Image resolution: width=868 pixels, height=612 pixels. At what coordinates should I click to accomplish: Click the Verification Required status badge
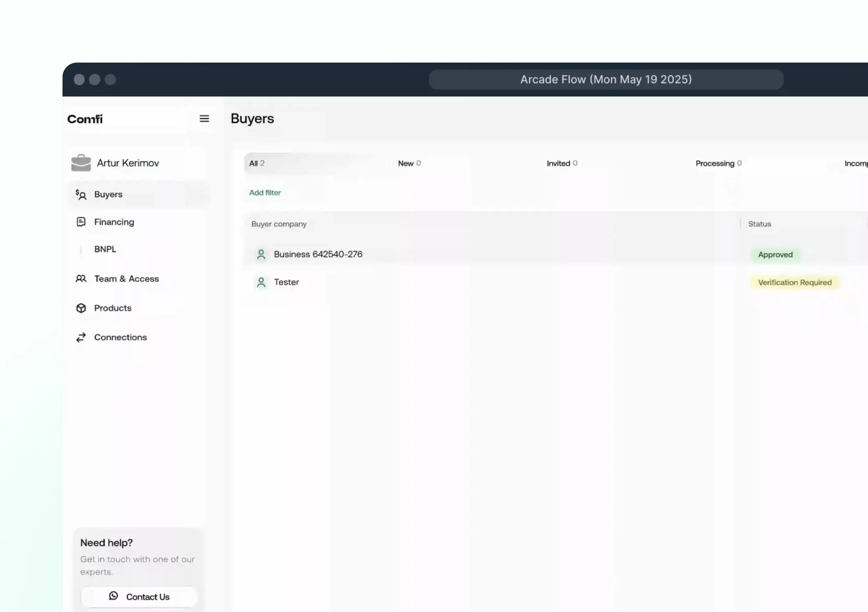[794, 282]
